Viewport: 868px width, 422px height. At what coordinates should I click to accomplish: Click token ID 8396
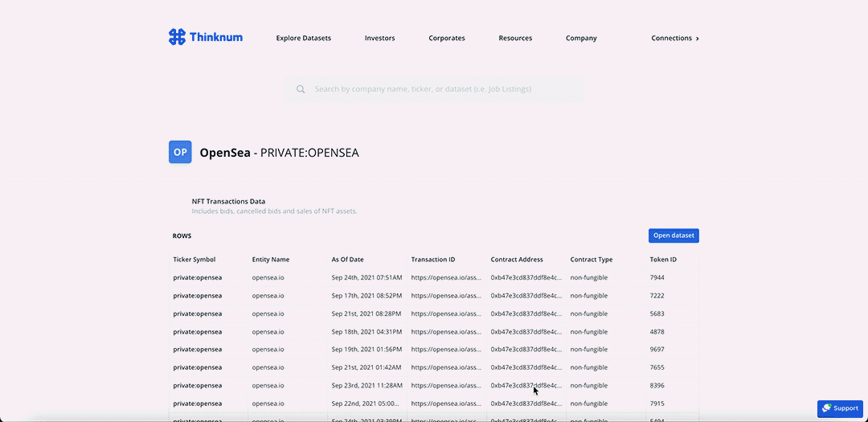click(657, 386)
